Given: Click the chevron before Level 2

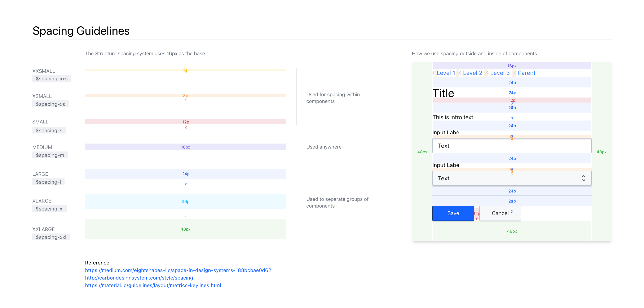Looking at the screenshot, I should point(460,73).
